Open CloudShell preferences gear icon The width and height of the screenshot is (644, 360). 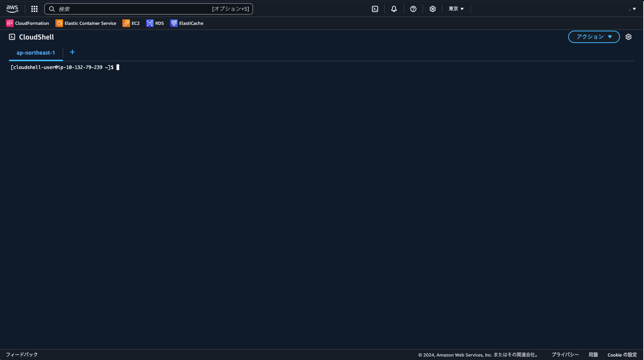pyautogui.click(x=629, y=37)
